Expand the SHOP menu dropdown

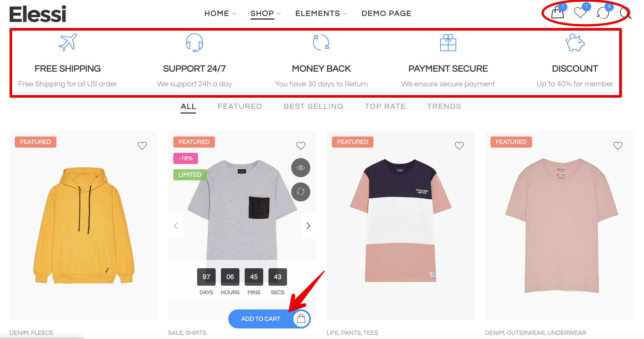click(266, 13)
